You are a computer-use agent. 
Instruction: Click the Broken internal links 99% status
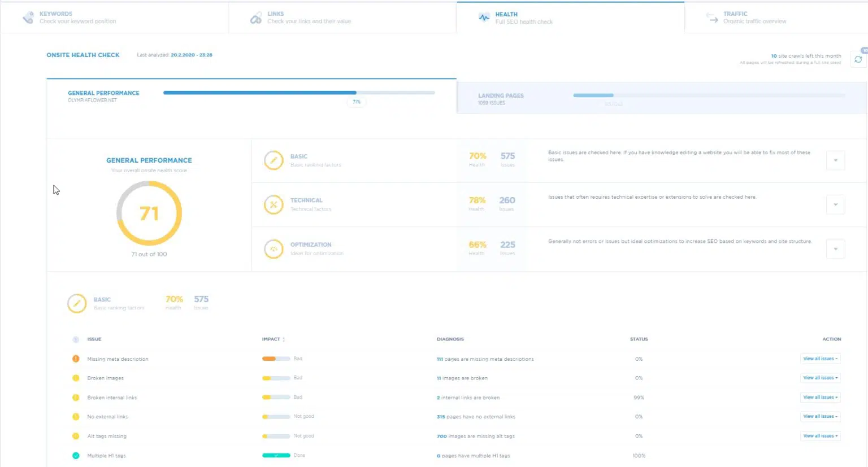click(639, 398)
